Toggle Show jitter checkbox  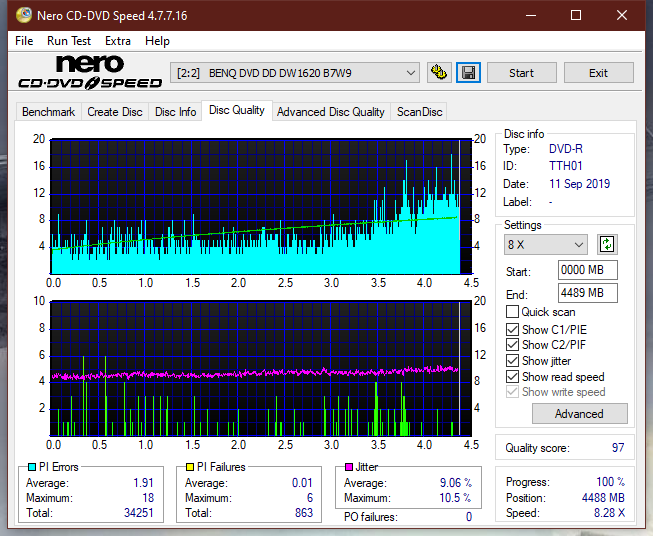point(512,361)
